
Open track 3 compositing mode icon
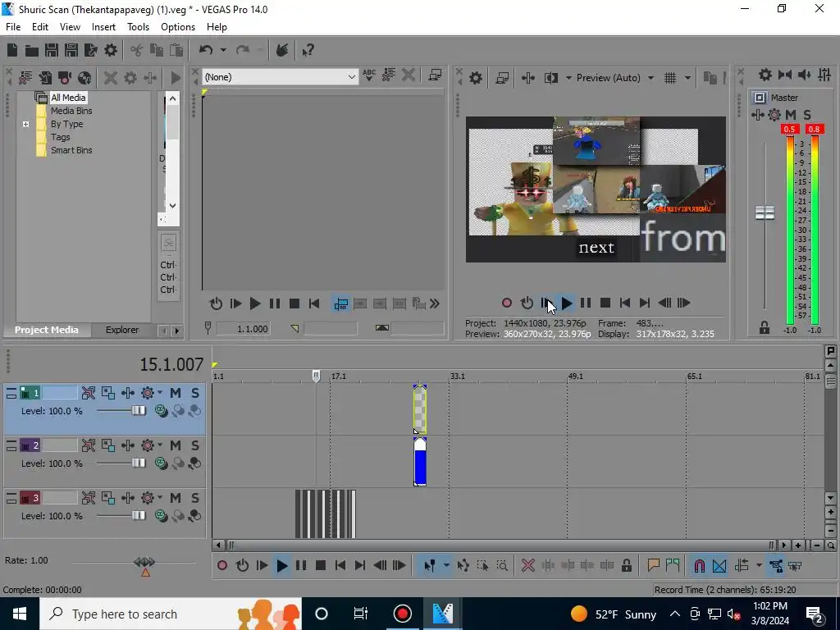click(195, 515)
